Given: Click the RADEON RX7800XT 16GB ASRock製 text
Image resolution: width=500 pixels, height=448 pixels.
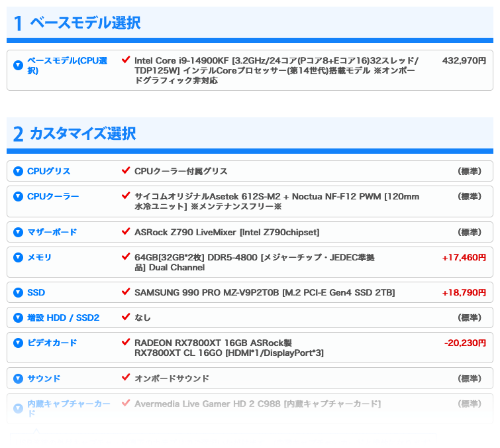Looking at the screenshot, I should click(x=213, y=343).
